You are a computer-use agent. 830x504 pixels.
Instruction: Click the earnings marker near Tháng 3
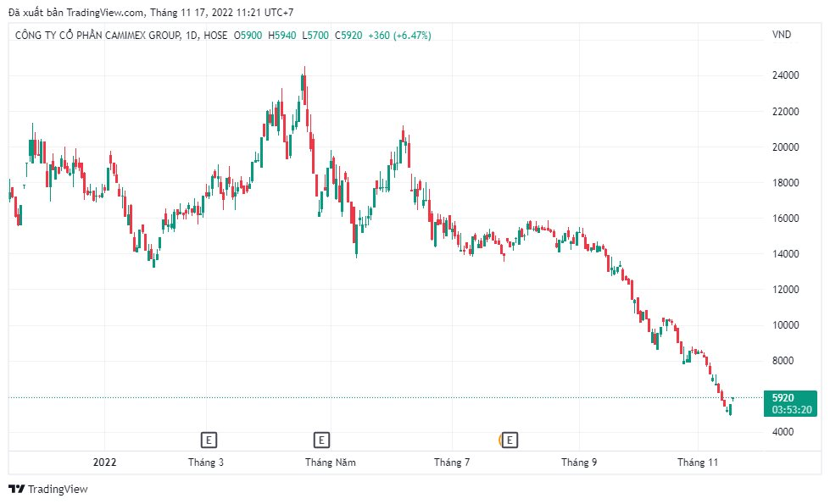[x=209, y=440]
